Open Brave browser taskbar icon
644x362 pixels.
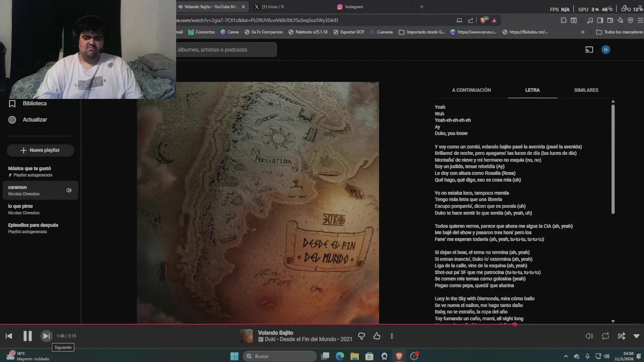point(399,356)
